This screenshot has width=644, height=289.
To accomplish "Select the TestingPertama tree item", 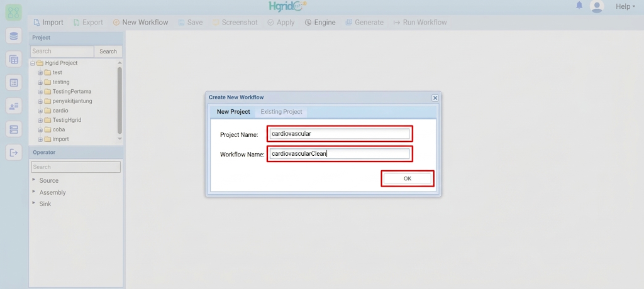I will [x=72, y=92].
